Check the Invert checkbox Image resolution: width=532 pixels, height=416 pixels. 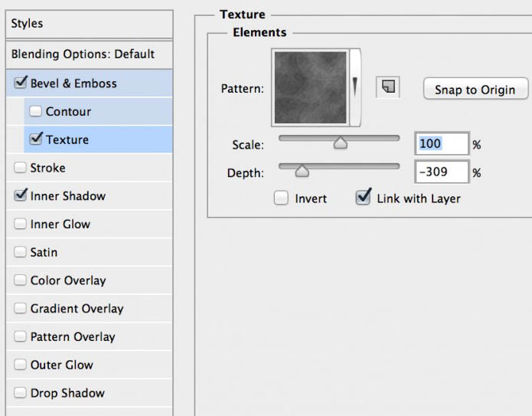tap(281, 198)
